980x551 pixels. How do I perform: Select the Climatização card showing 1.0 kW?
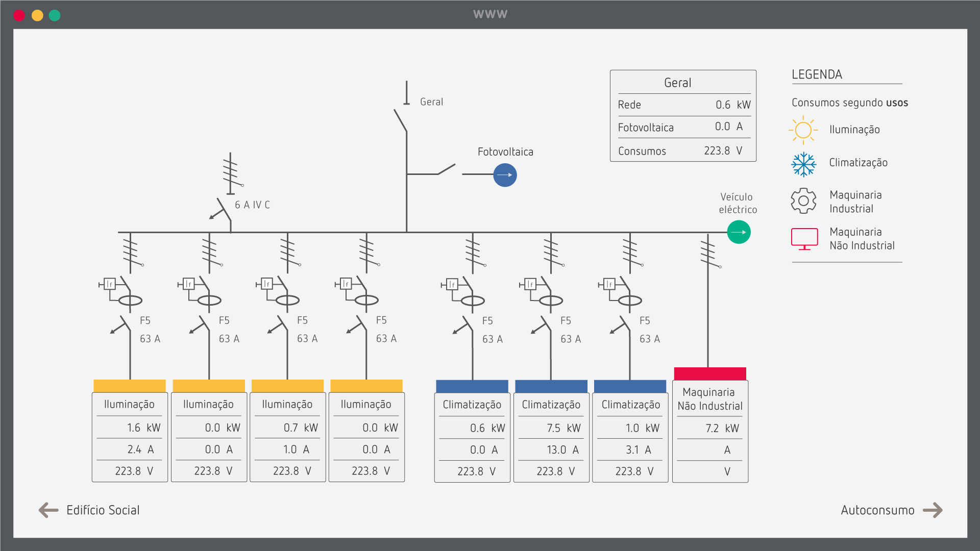pos(630,437)
